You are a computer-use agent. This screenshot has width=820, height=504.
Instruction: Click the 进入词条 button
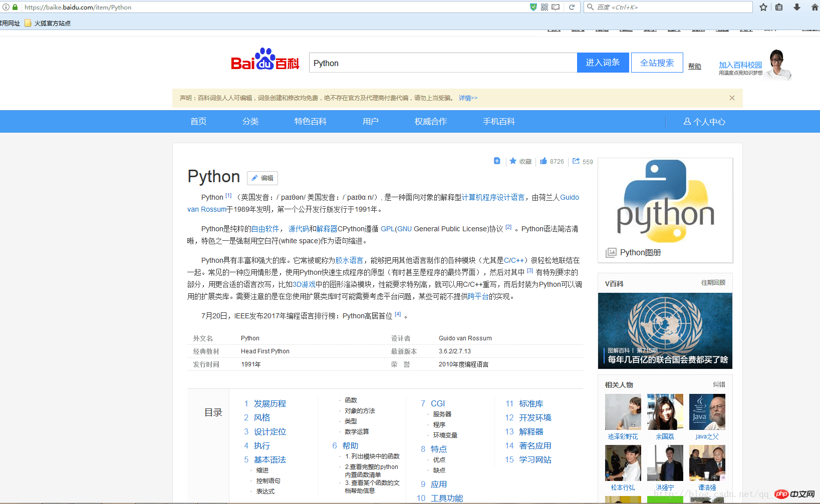coord(603,63)
